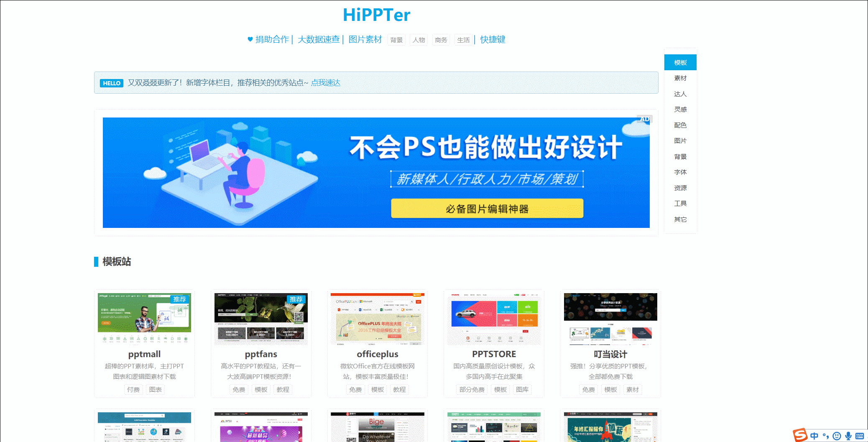The image size is (868, 442).
Task: Click the HiPPTer site logo
Action: click(376, 15)
